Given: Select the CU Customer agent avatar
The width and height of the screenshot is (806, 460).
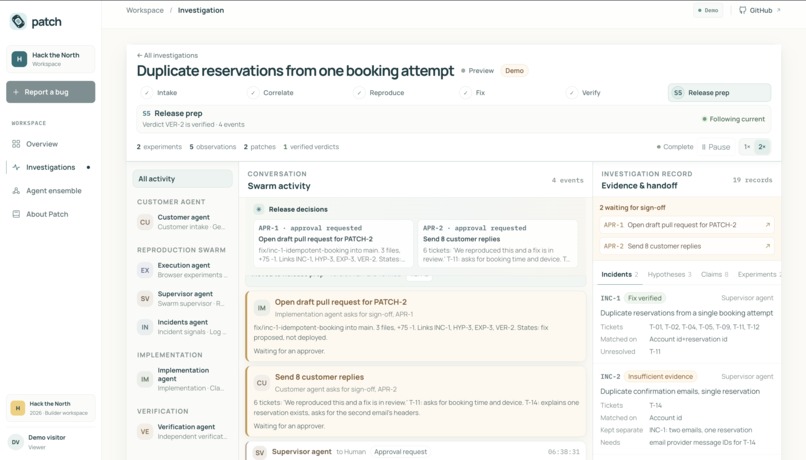Looking at the screenshot, I should pyautogui.click(x=145, y=222).
